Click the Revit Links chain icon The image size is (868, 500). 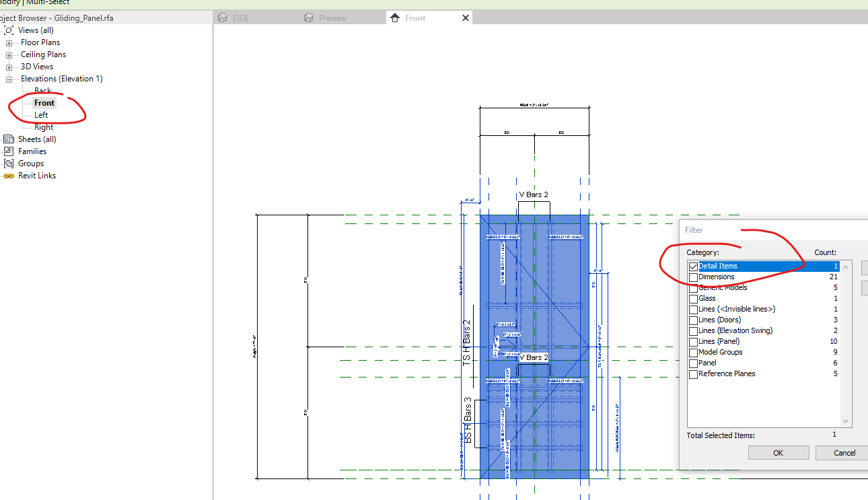click(x=9, y=175)
